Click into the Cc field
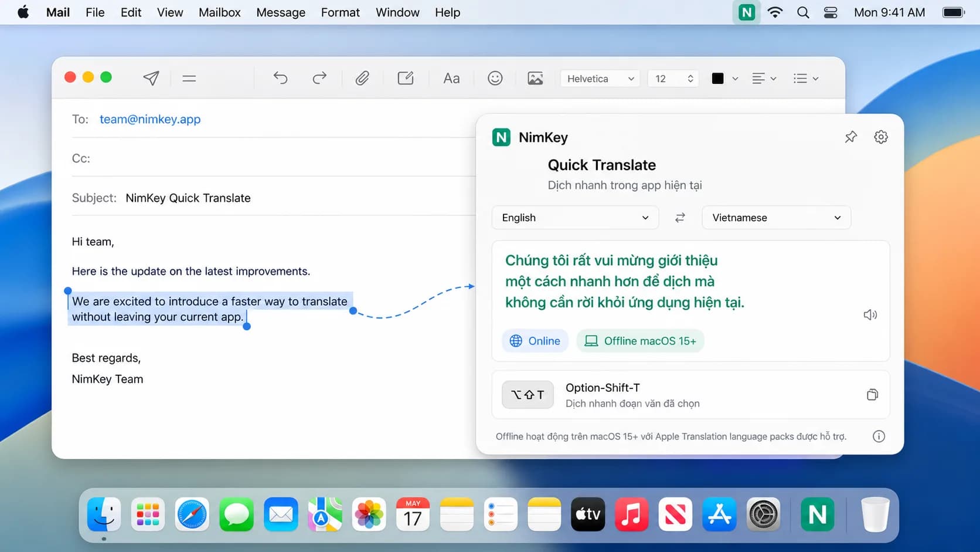The image size is (980, 552). click(x=273, y=158)
